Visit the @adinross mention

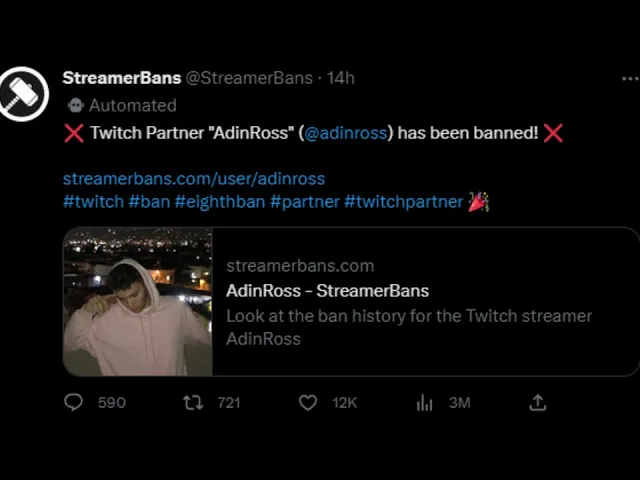pos(346,133)
